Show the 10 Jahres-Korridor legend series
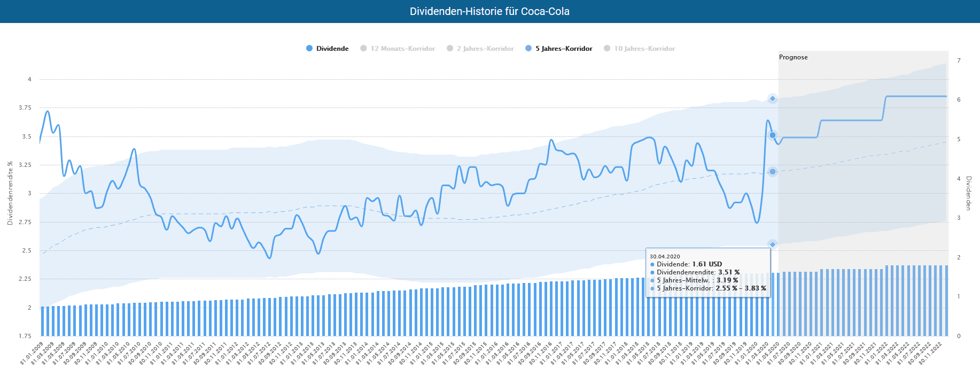Viewport: 980px width, 375px height. (x=639, y=49)
